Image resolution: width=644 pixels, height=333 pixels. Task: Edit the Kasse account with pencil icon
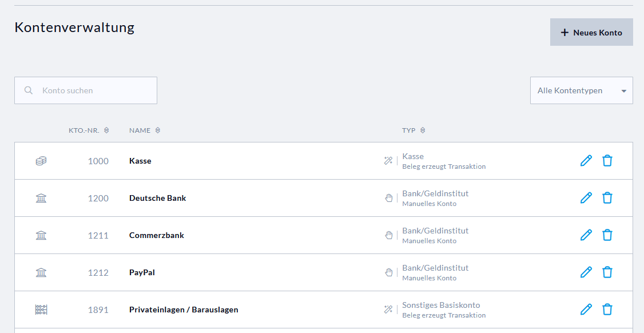tap(586, 160)
